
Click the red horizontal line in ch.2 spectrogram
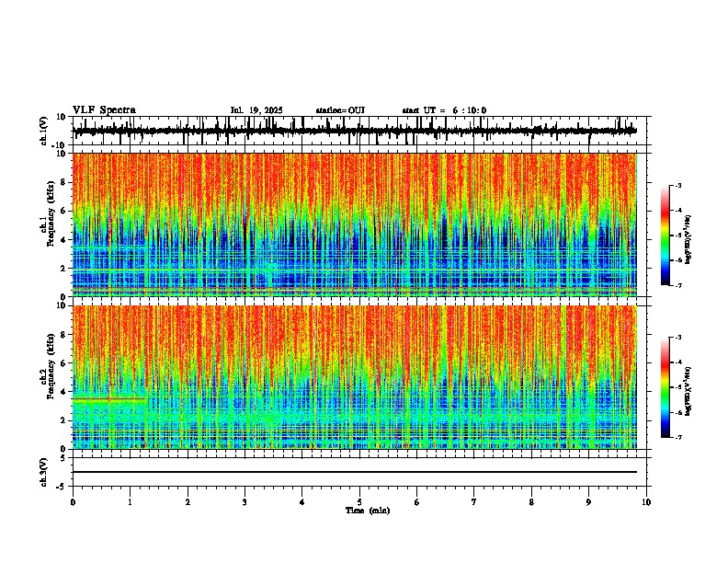click(x=109, y=399)
